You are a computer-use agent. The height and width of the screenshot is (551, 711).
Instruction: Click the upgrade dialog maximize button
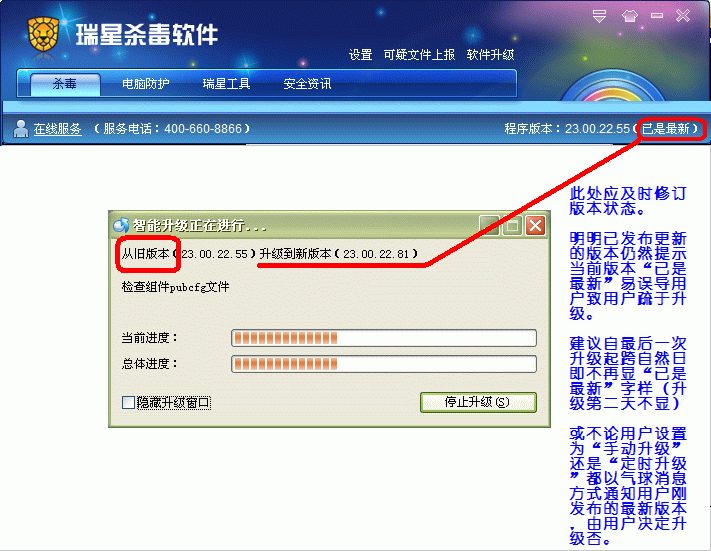pos(512,225)
